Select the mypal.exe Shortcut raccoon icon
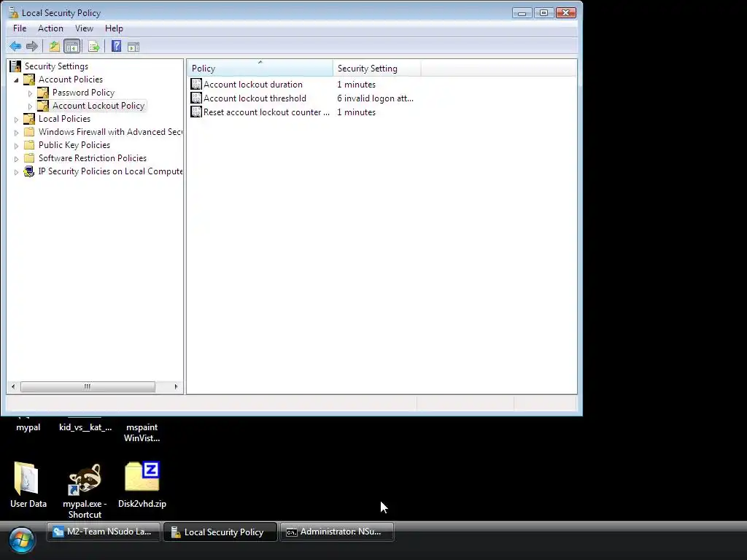This screenshot has height=560, width=747. tap(85, 478)
